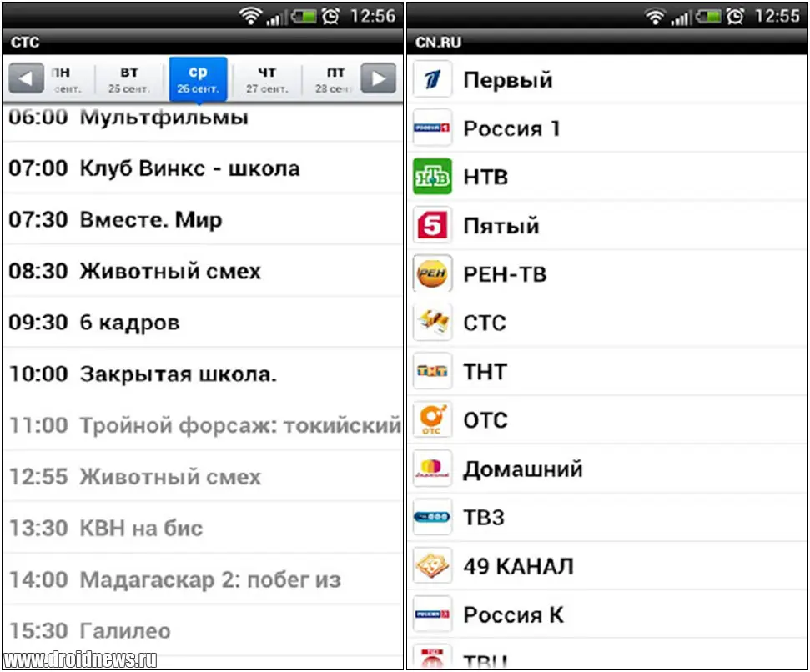Open the ТВ3 channel name
810x672 pixels.
[484, 518]
